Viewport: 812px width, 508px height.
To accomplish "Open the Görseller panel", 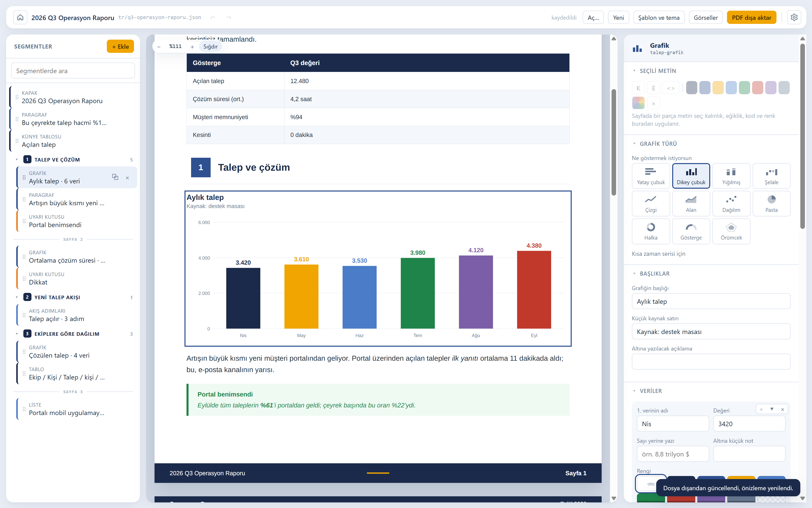I will coord(706,18).
